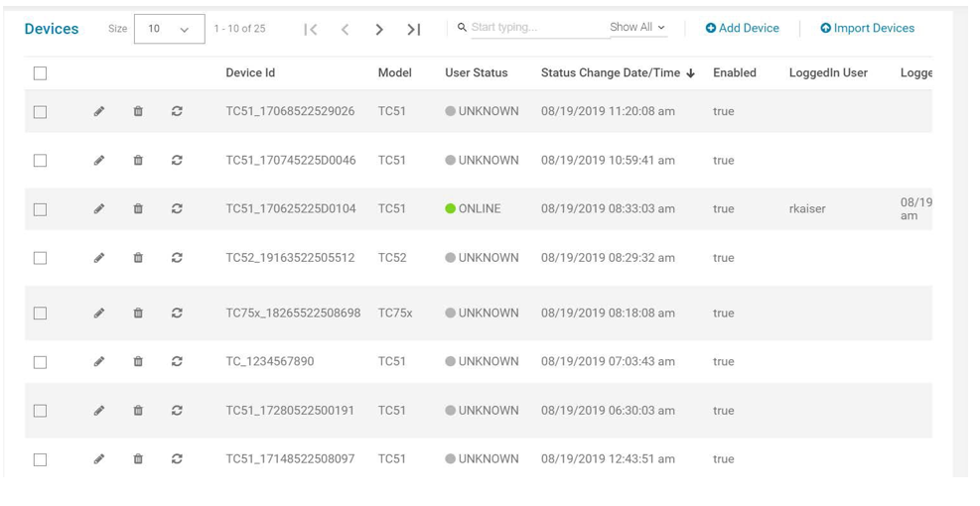Viewport: 980px width, 506px height.
Task: Jump to first page of devices
Action: pyautogui.click(x=311, y=30)
